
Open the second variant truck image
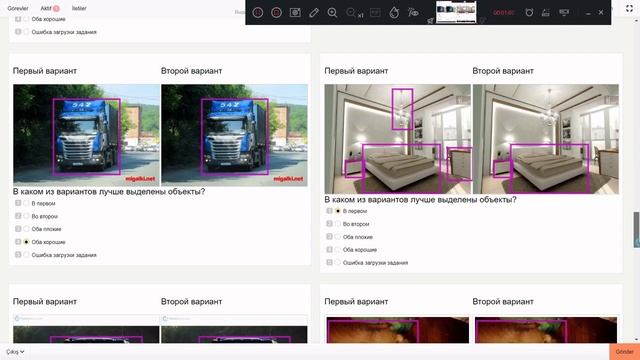pos(234,135)
